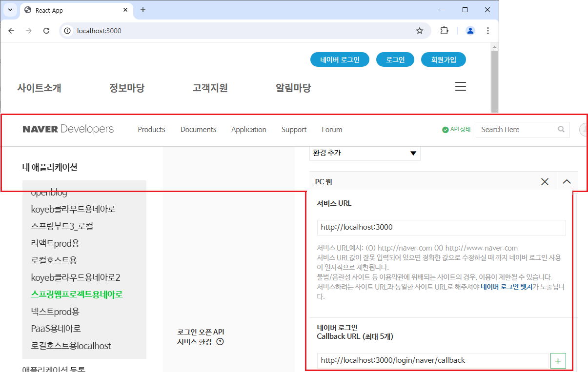The image size is (588, 372).
Task: Click React page vertical scrollbar up arrow
Action: click(494, 46)
